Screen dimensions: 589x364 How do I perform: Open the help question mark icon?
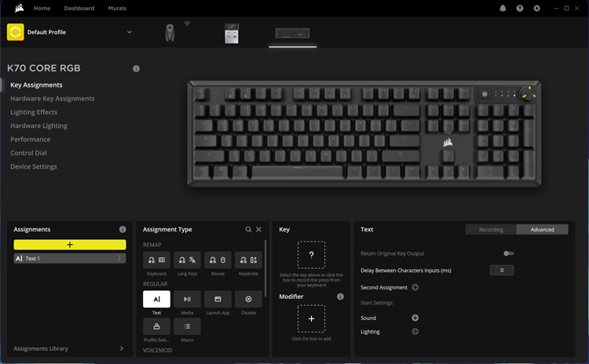(x=520, y=9)
